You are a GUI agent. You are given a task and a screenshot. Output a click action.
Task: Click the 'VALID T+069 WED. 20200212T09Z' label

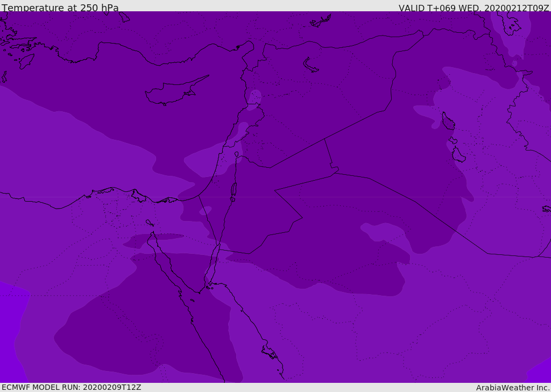tap(474, 8)
